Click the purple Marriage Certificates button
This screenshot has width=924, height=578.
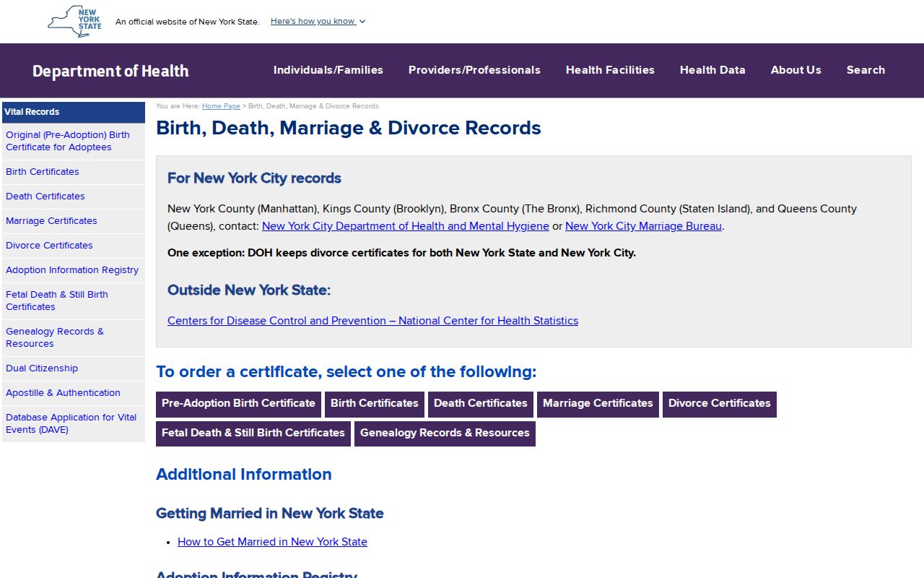(598, 404)
